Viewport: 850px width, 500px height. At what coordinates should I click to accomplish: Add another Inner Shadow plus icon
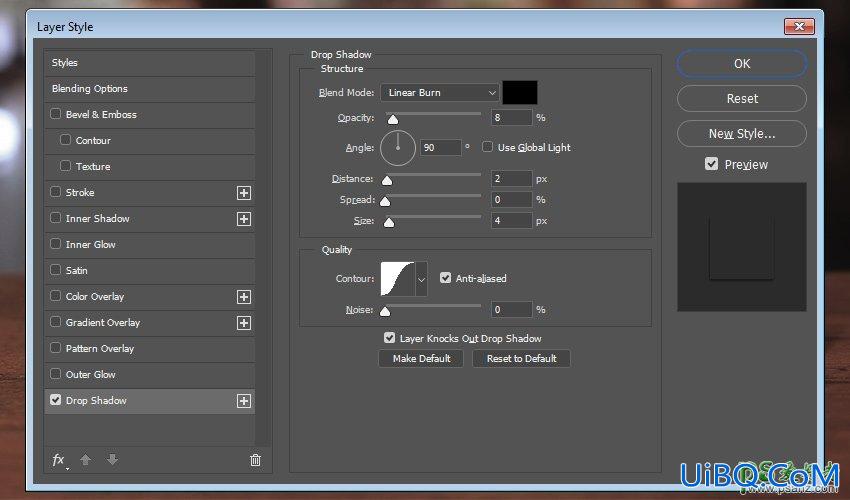click(244, 219)
